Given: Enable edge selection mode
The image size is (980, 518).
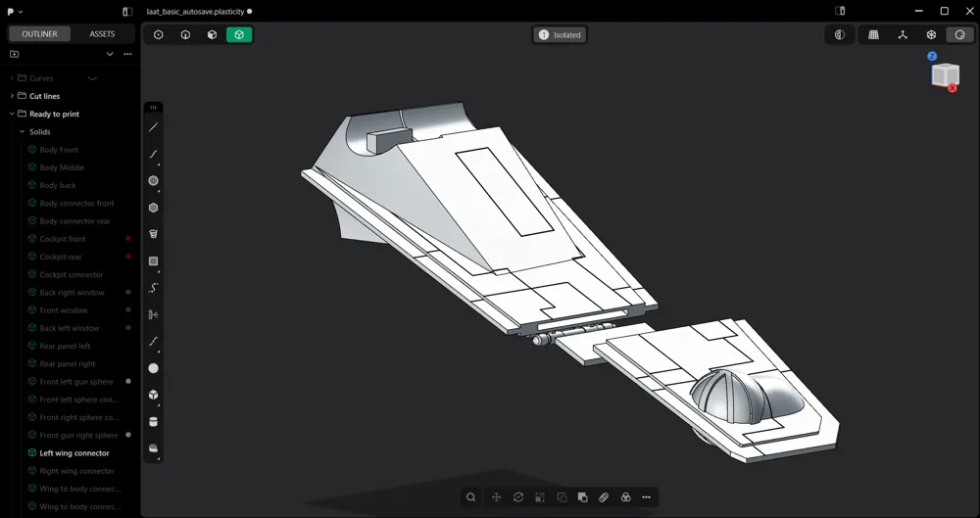Looking at the screenshot, I should [185, 35].
